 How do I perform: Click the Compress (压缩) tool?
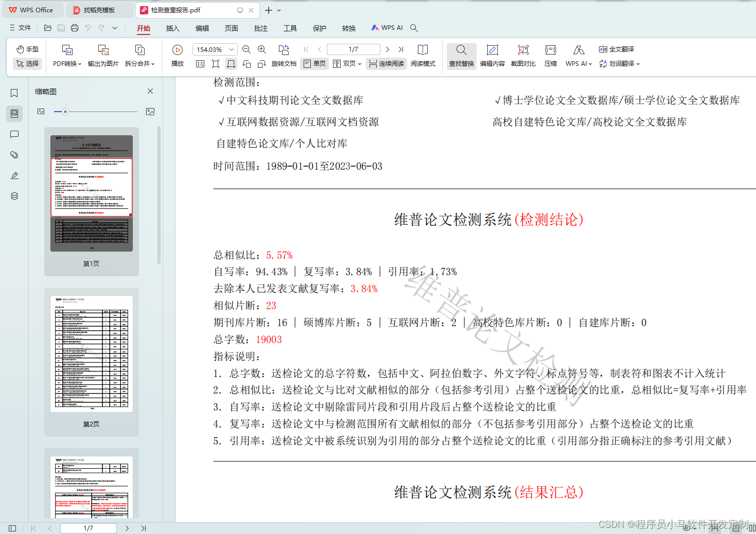[x=551, y=56]
